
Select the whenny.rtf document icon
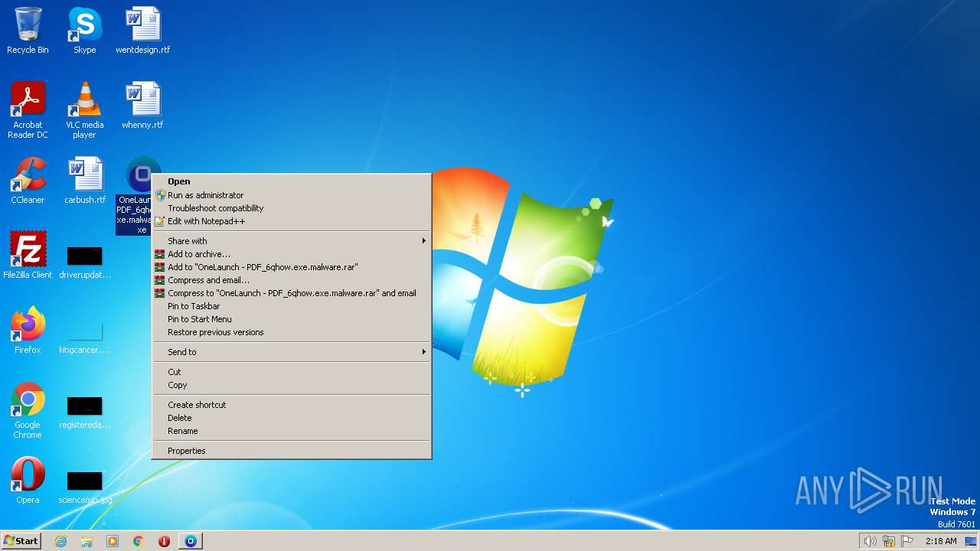pos(142,106)
